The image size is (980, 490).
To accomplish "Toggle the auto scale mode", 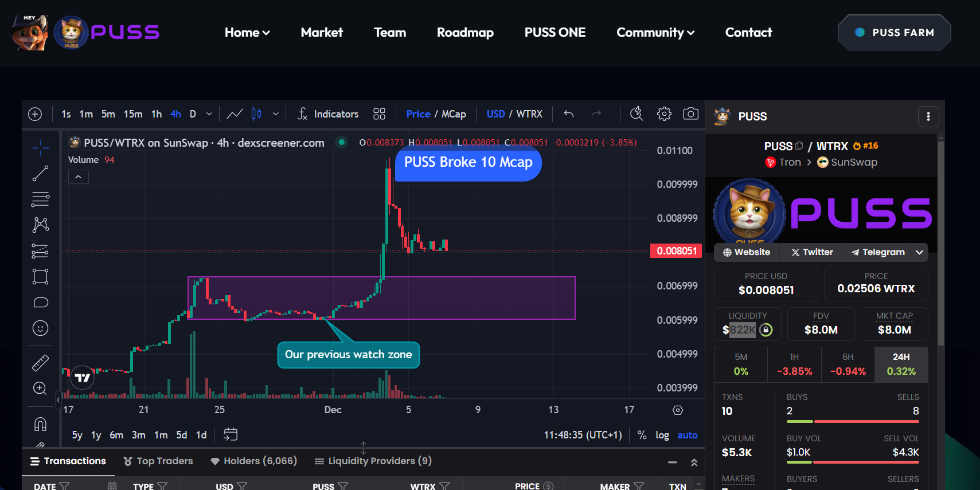I will pos(688,435).
